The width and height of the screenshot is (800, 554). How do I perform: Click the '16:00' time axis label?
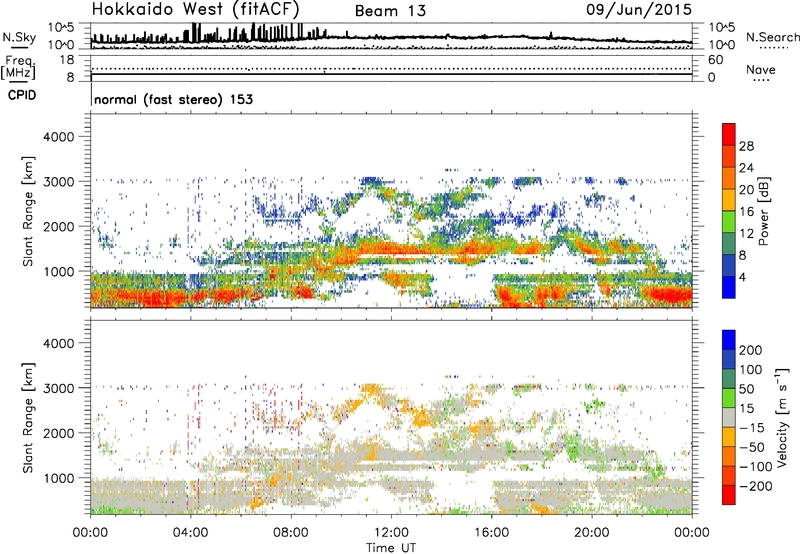(491, 533)
